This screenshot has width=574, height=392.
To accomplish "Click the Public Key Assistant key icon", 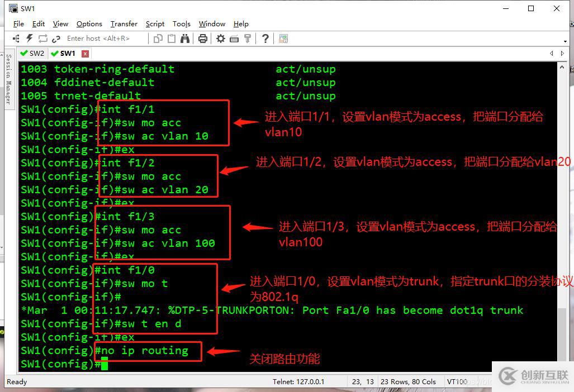I will click(x=248, y=39).
